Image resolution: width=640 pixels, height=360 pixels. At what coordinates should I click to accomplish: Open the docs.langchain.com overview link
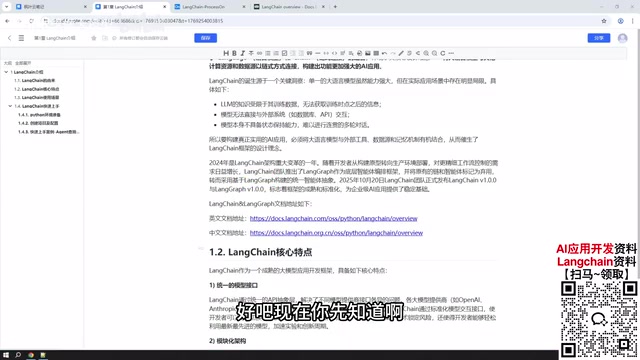point(333,218)
